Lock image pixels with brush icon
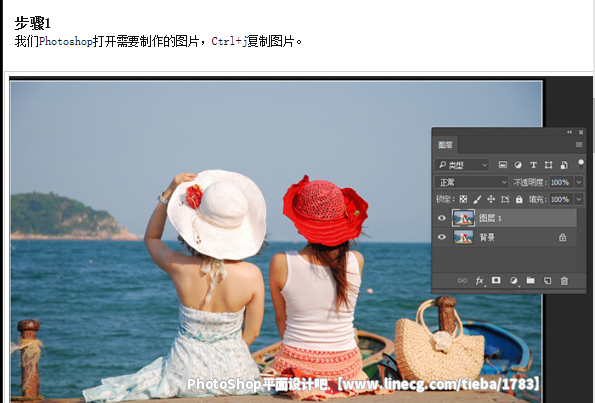595x403 pixels. coord(477,199)
